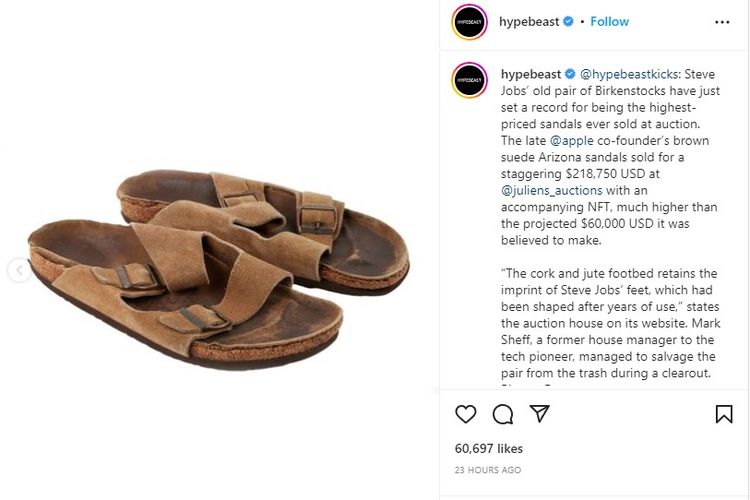Open hypebeast username in the post header
Viewport: 750px width, 500px height.
529,22
